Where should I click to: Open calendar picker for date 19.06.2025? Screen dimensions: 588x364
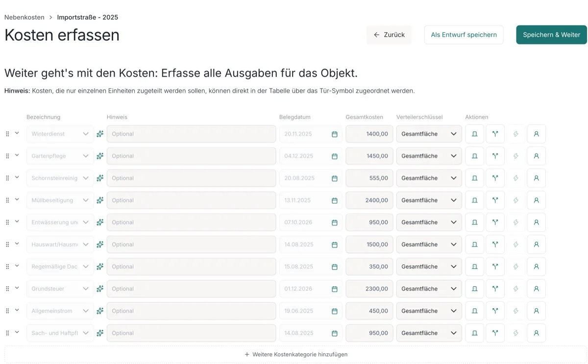(x=335, y=311)
